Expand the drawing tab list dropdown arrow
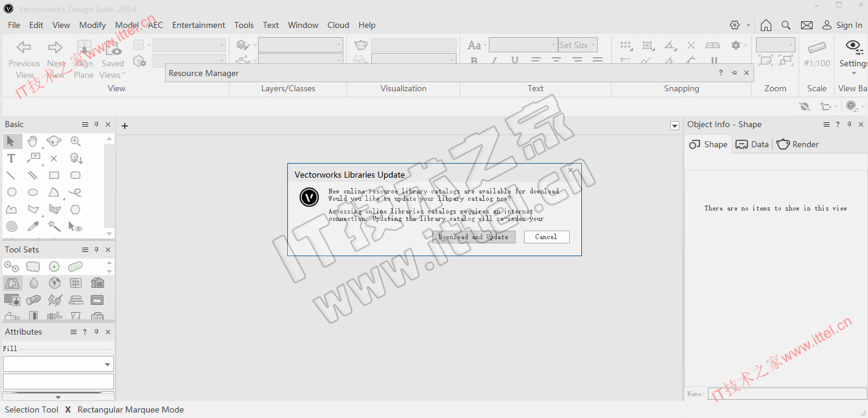 (x=674, y=126)
